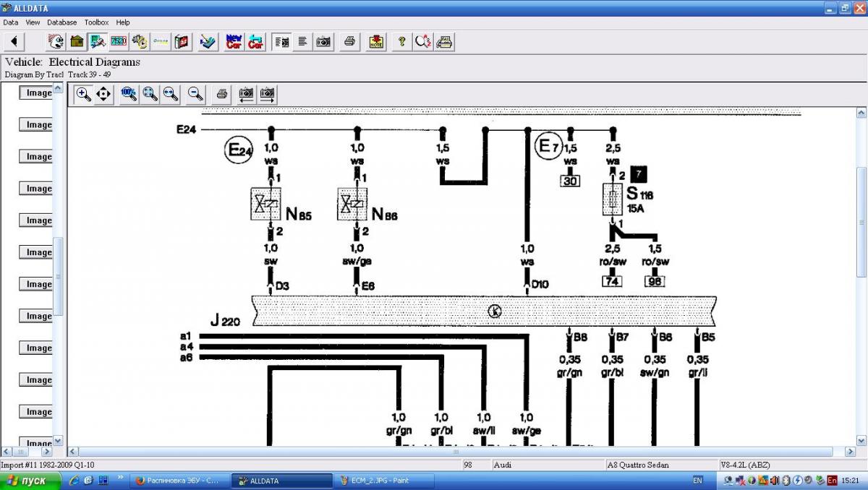
Task: Open the fax icon in main toolbar
Action: [x=445, y=41]
